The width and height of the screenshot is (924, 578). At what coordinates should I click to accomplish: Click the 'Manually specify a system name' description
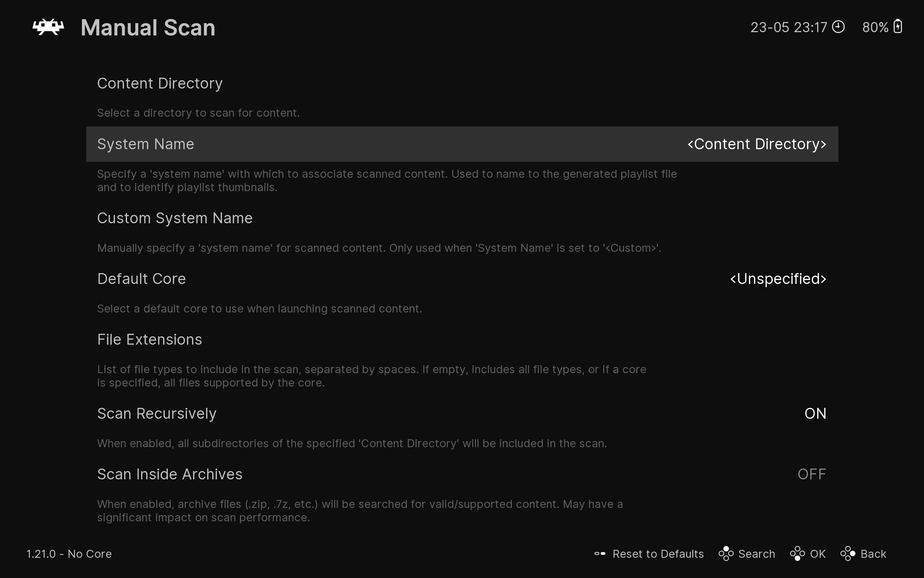click(379, 248)
